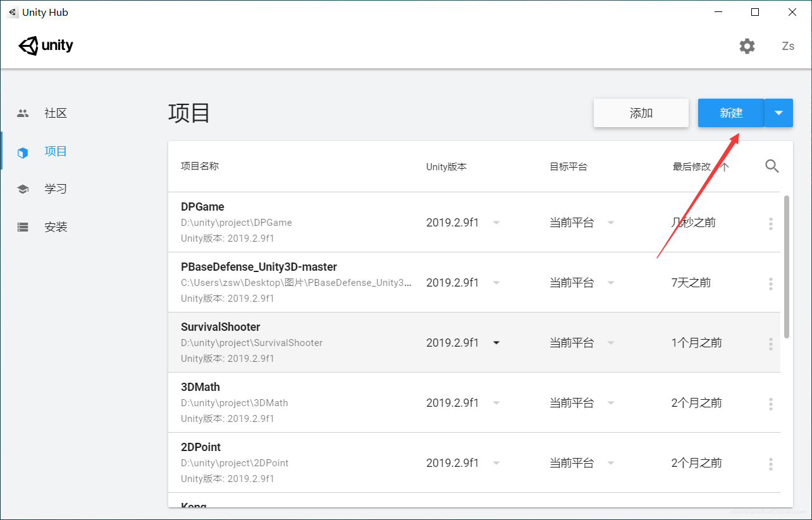The width and height of the screenshot is (812, 520).
Task: Expand target platform dropdown for DPGame
Action: (x=611, y=223)
